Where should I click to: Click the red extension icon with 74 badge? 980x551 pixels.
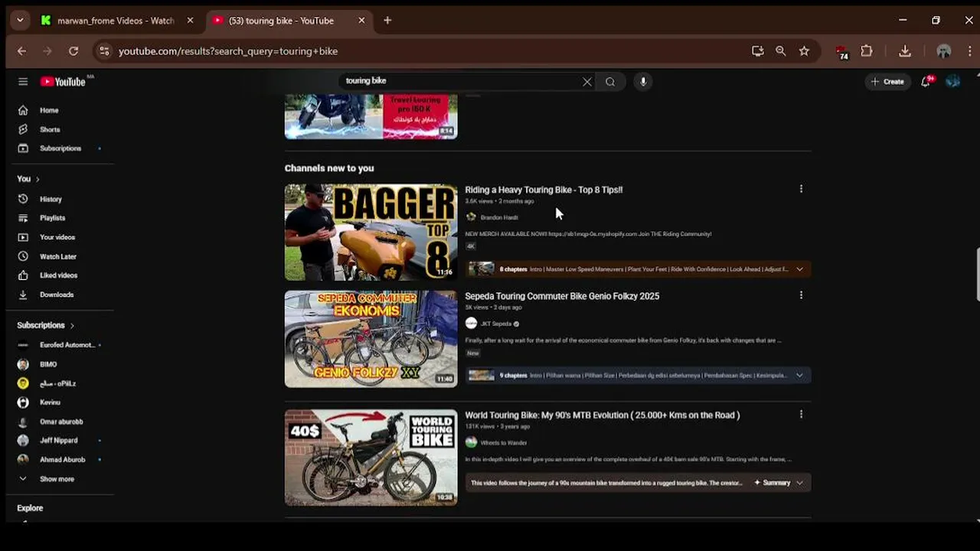point(842,52)
